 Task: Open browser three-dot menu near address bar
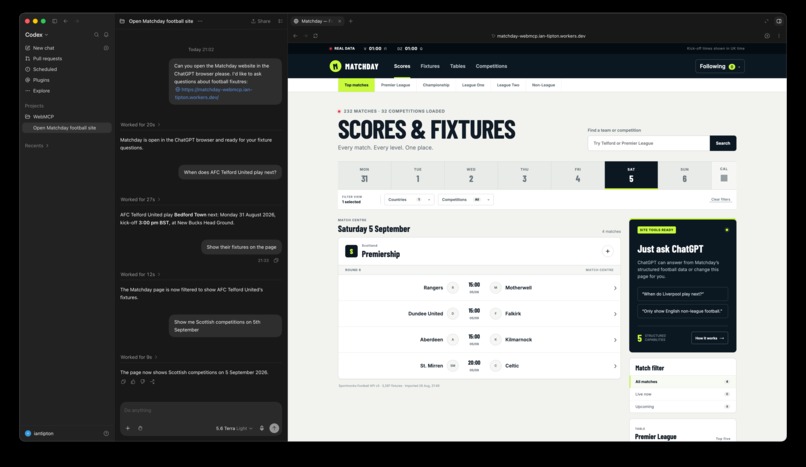coord(779,36)
